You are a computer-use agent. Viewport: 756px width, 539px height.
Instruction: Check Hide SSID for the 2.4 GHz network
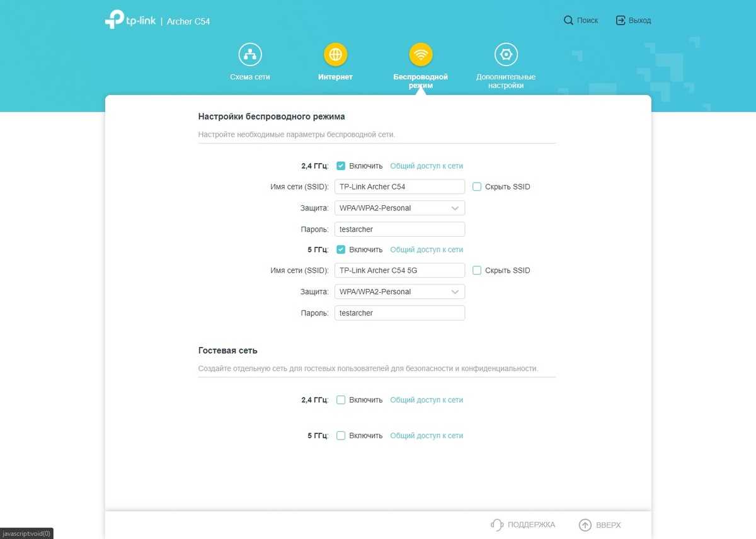477,187
